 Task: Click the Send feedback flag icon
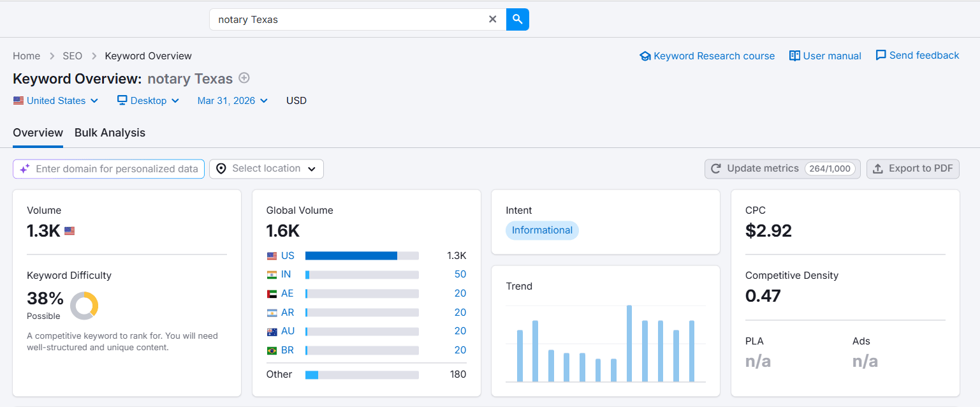tap(881, 56)
